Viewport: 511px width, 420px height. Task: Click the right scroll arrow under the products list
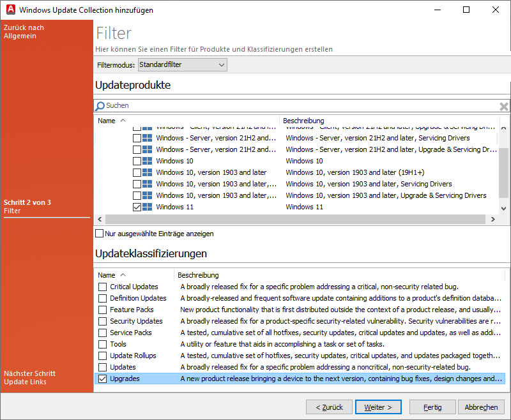click(x=492, y=219)
